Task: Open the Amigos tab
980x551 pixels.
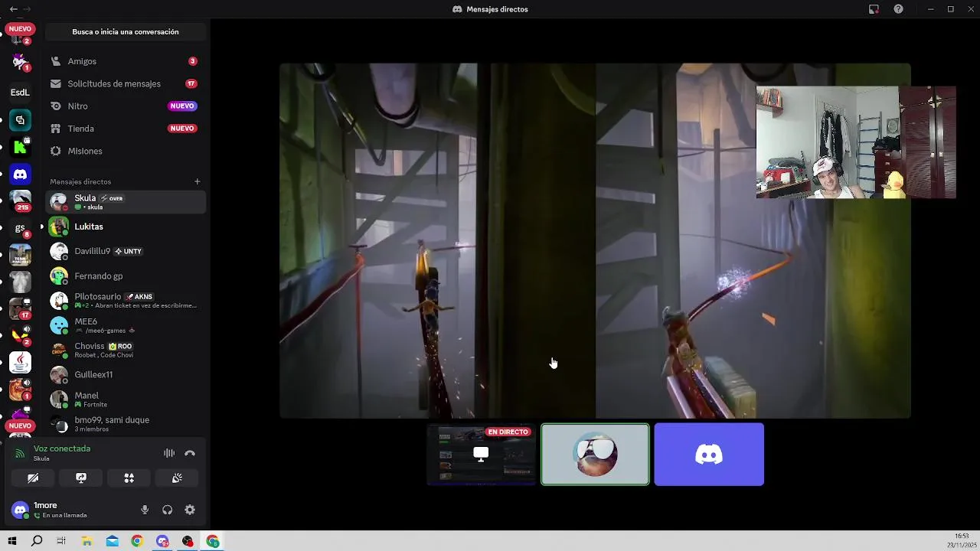Action: click(126, 61)
